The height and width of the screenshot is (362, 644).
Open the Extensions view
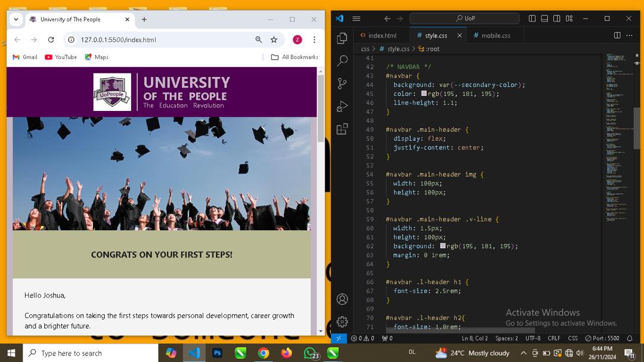click(342, 129)
